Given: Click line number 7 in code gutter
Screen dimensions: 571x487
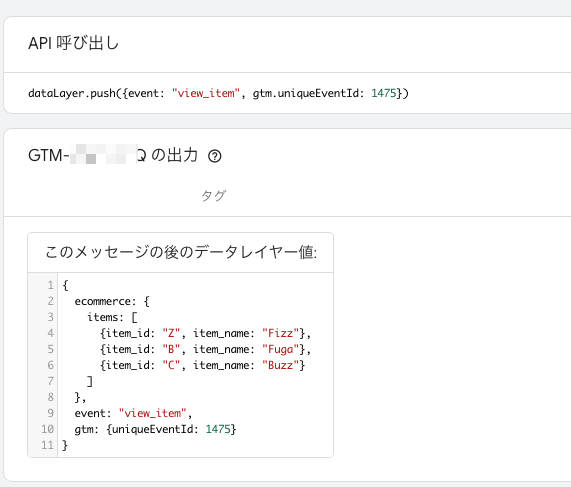Looking at the screenshot, I should tap(50, 381).
